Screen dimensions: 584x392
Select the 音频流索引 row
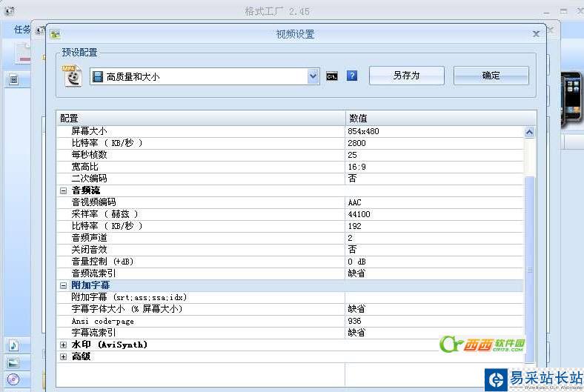290,273
